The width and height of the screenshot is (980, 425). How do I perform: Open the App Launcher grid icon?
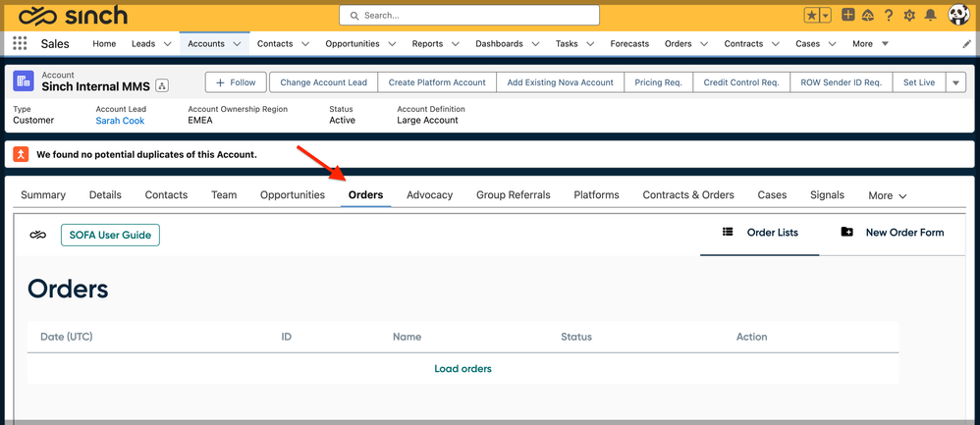pyautogui.click(x=20, y=44)
